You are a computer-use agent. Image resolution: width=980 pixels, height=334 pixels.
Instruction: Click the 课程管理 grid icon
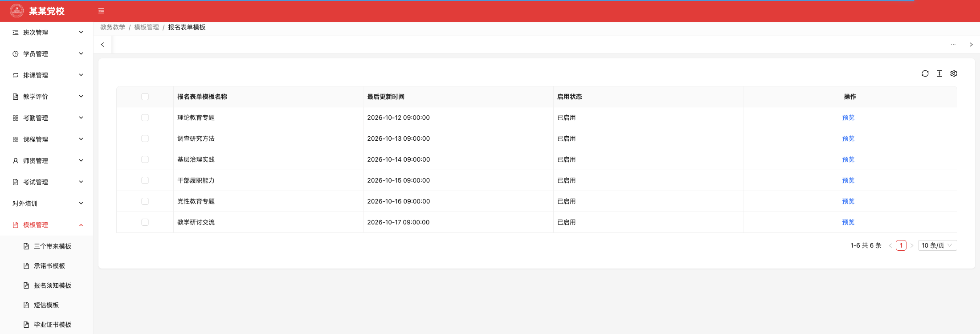pos(16,139)
